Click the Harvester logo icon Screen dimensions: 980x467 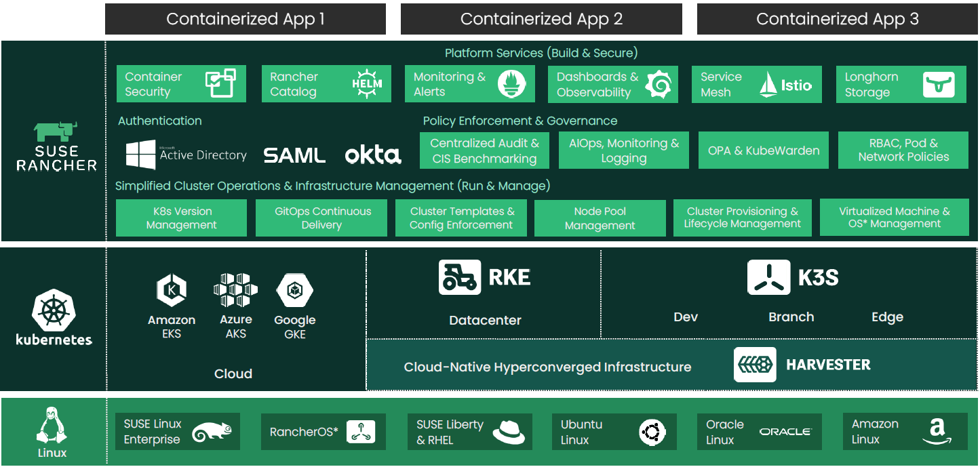click(x=755, y=365)
